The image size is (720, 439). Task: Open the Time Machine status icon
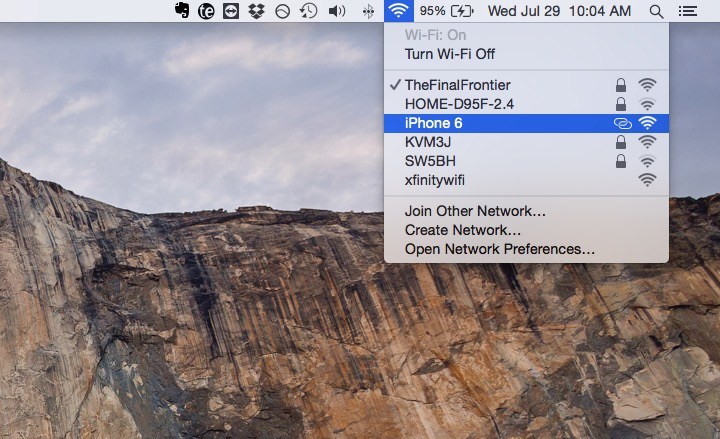309,11
